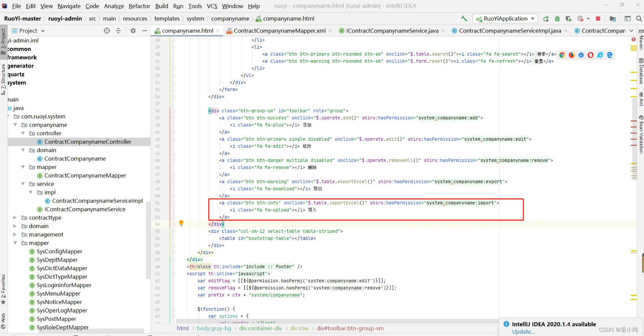
Task: Click the div.container-div breadcrumb
Action: [x=261, y=329]
